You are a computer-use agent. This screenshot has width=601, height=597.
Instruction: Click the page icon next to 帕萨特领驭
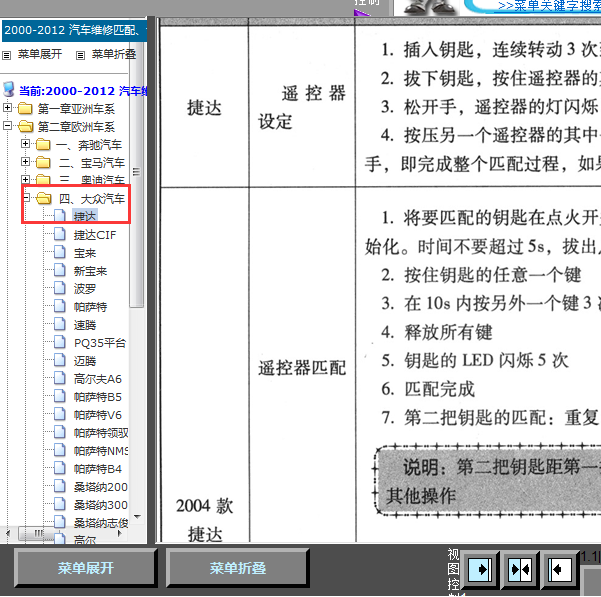point(60,432)
